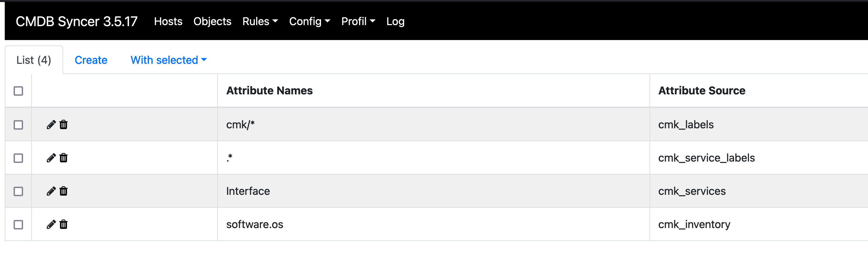Select the cmk_inventory row checkbox
The width and height of the screenshot is (868, 260).
(18, 225)
